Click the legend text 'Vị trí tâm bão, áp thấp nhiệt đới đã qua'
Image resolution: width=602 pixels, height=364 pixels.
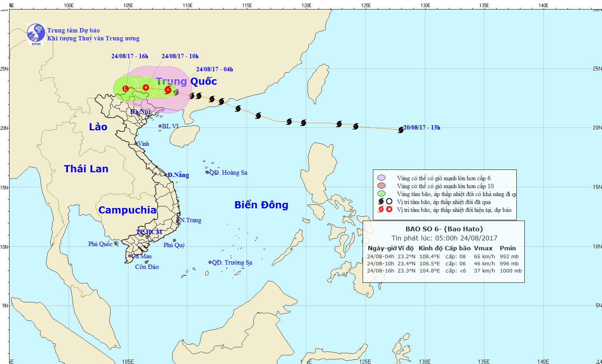point(444,202)
